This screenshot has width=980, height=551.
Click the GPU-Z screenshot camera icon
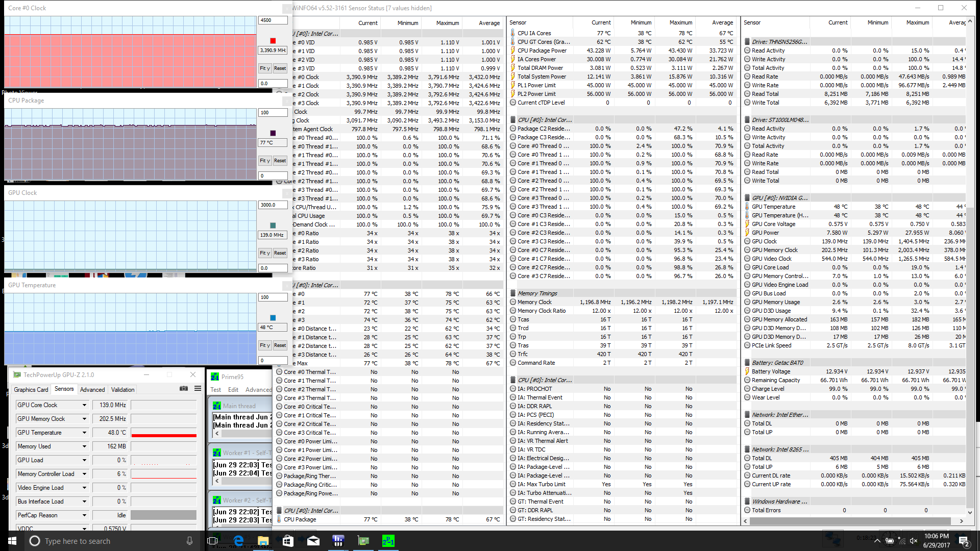click(184, 389)
